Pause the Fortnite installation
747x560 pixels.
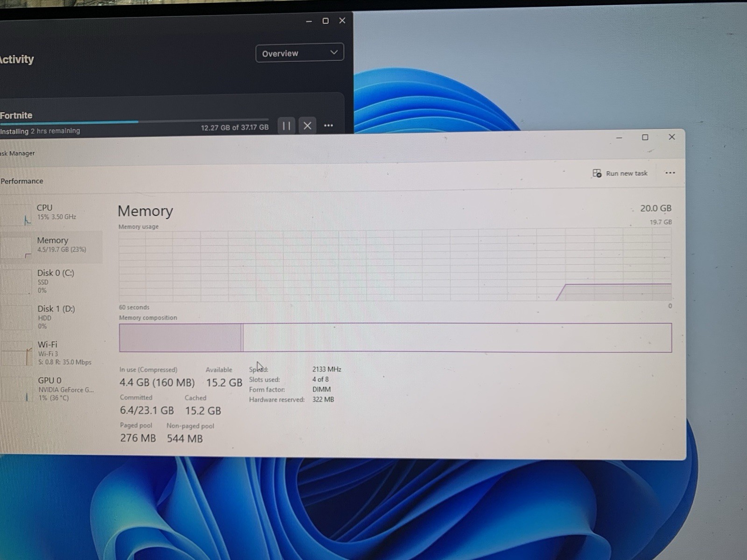pyautogui.click(x=286, y=126)
